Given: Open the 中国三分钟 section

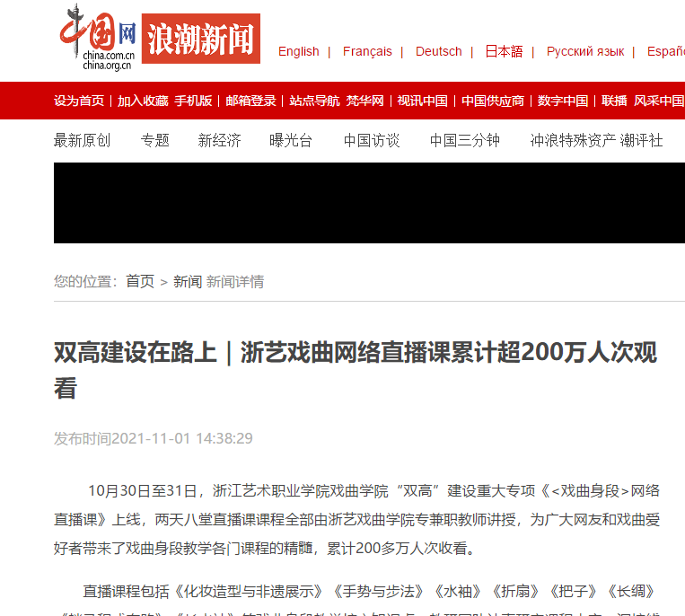Looking at the screenshot, I should coord(465,141).
